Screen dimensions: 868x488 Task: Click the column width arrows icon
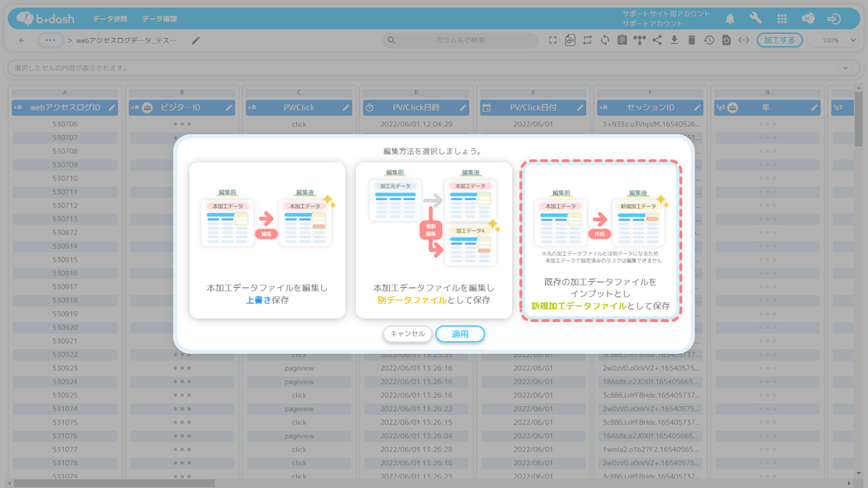744,41
